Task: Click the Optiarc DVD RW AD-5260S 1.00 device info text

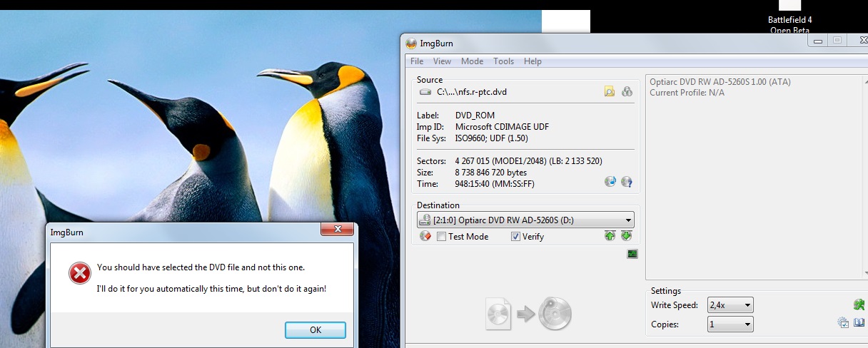Action: coord(720,82)
